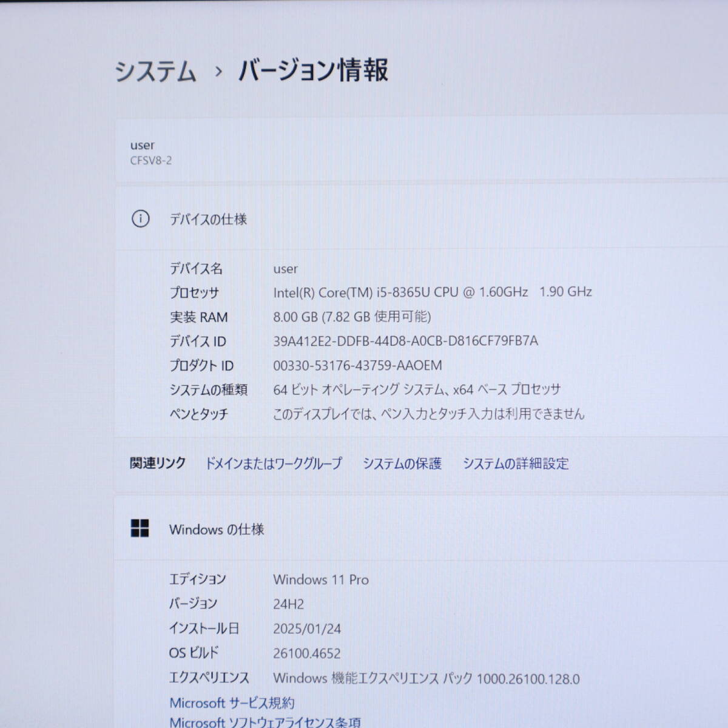Open システムの保護 link
This screenshot has width=728, height=728.
[x=402, y=463]
